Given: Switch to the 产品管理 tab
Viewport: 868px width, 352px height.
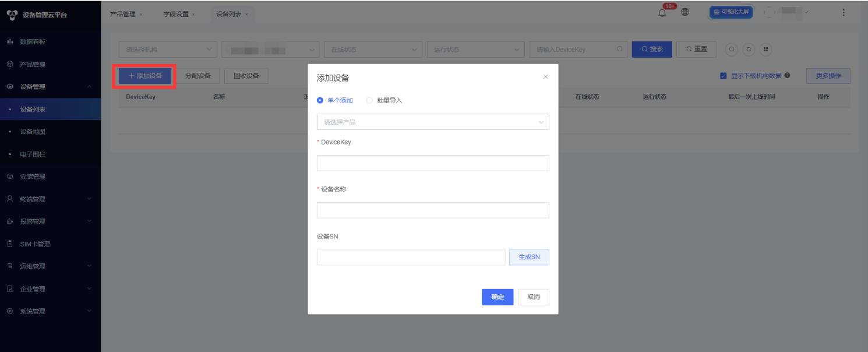Looking at the screenshot, I should [x=123, y=15].
